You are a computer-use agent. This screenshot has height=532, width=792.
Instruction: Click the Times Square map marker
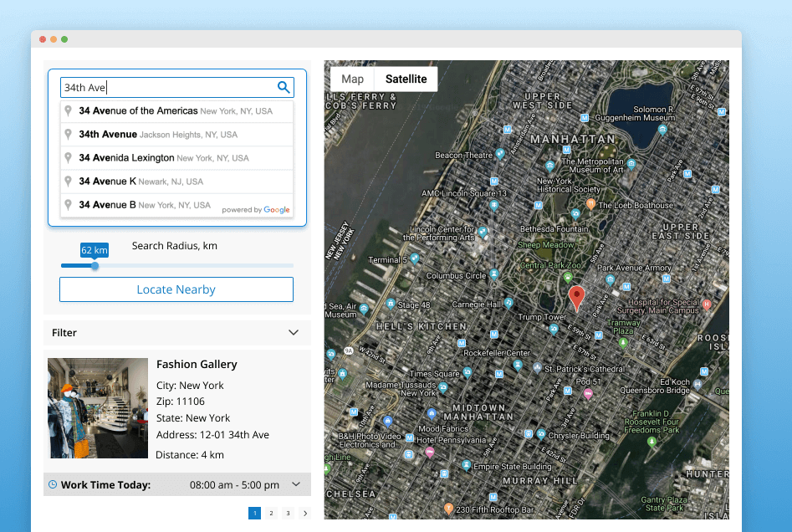(468, 373)
